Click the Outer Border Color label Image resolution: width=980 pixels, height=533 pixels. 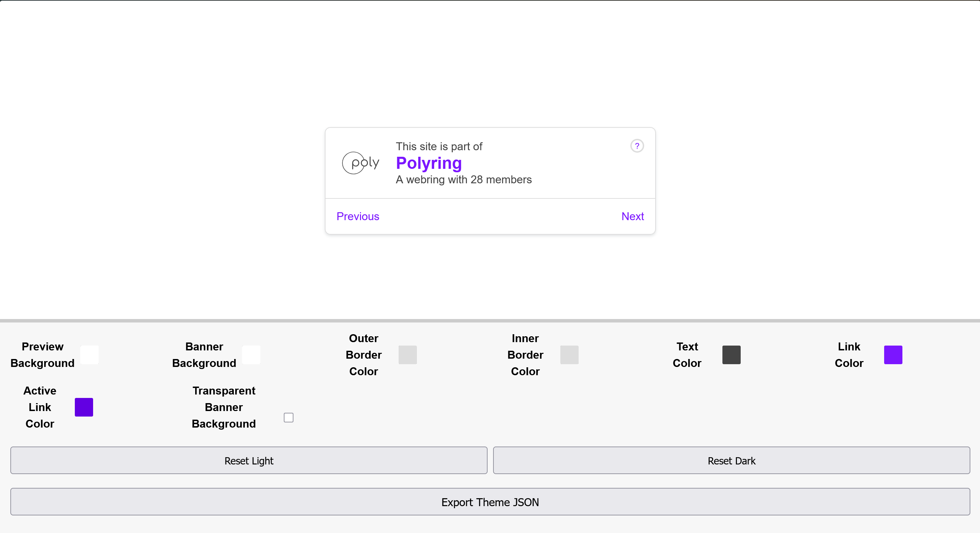pos(363,355)
